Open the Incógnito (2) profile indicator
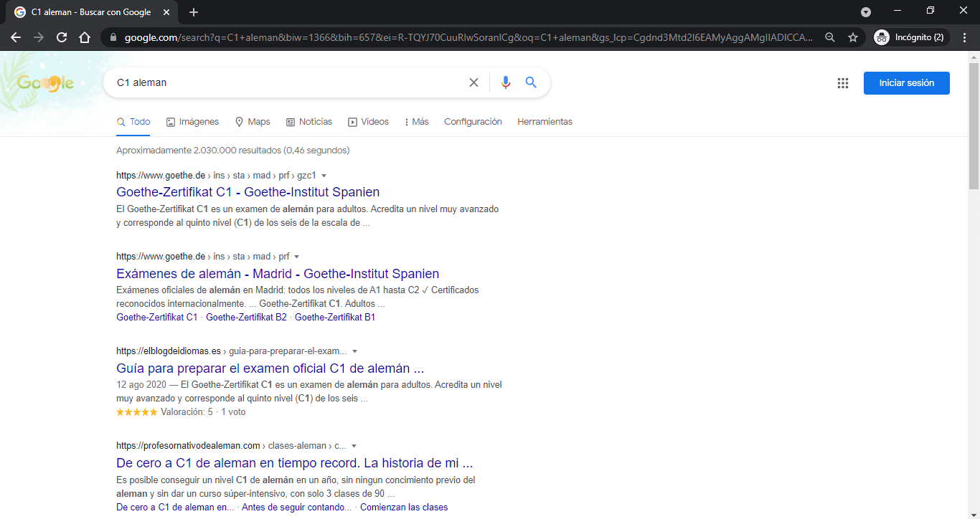The image size is (980, 519). [x=911, y=37]
